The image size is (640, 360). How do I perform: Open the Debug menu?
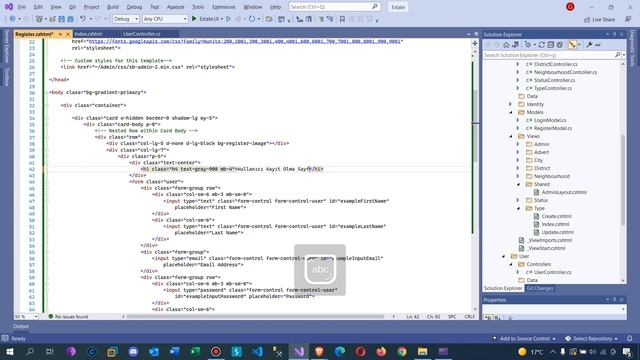point(134,7)
